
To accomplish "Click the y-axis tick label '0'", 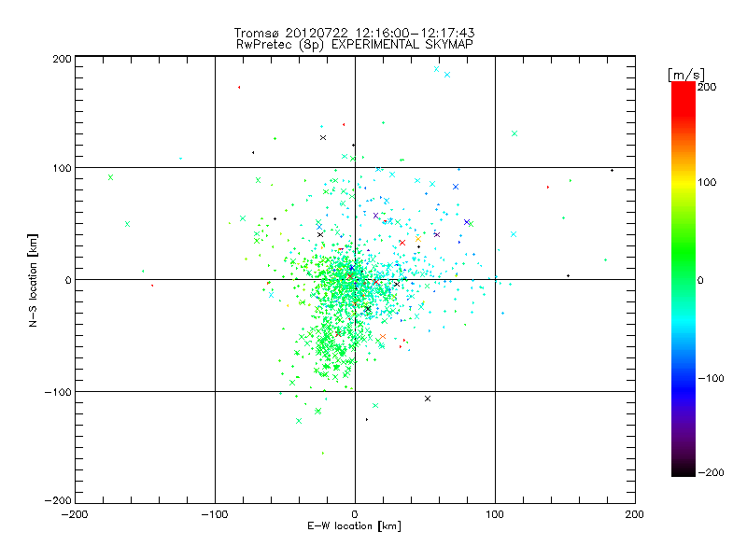I will coord(68,280).
